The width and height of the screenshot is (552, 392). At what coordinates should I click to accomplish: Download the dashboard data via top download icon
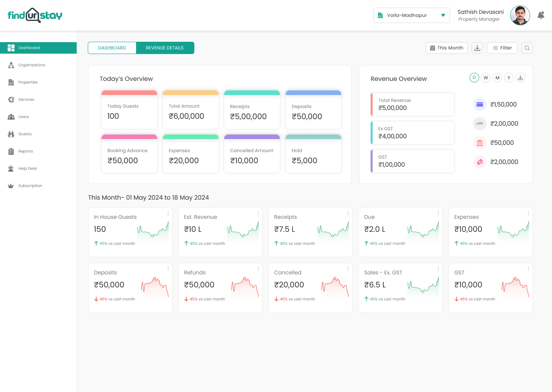coord(477,48)
